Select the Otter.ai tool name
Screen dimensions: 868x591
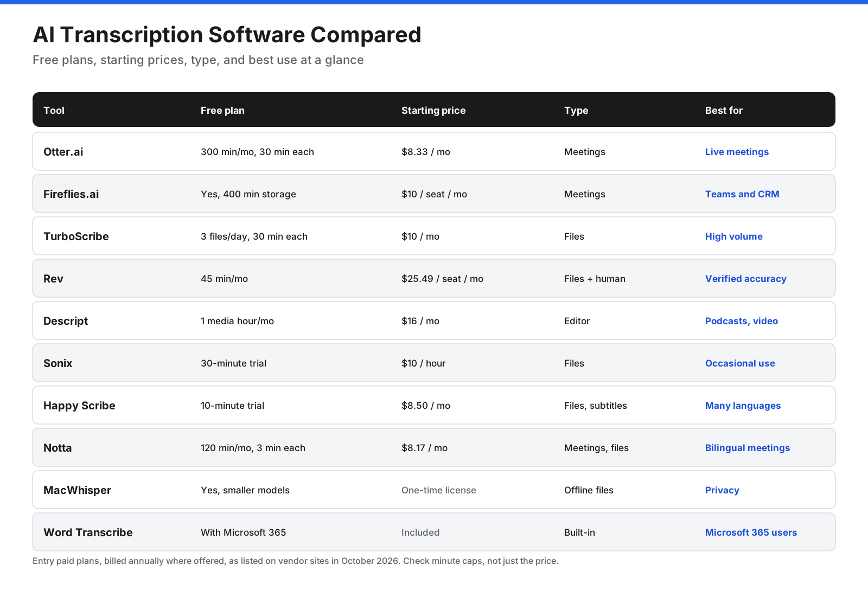point(63,152)
